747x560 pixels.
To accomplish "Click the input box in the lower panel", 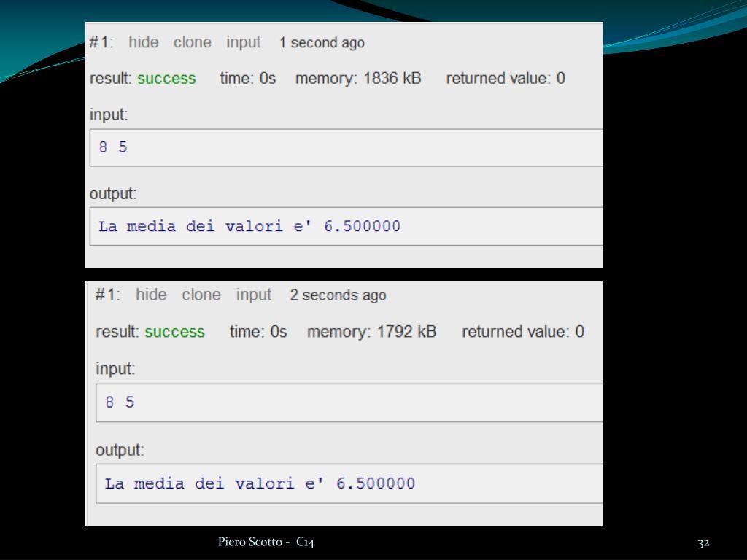I will click(349, 402).
